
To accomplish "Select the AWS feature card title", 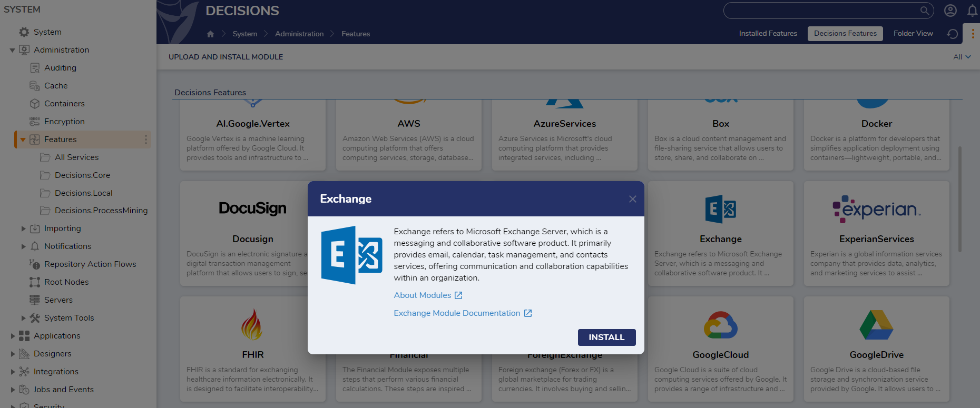I will tap(409, 124).
